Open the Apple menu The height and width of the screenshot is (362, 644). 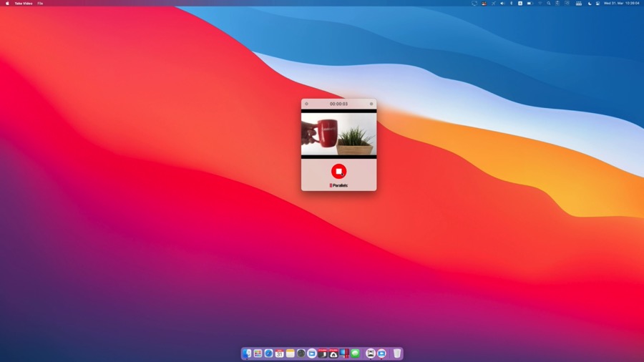tap(7, 4)
